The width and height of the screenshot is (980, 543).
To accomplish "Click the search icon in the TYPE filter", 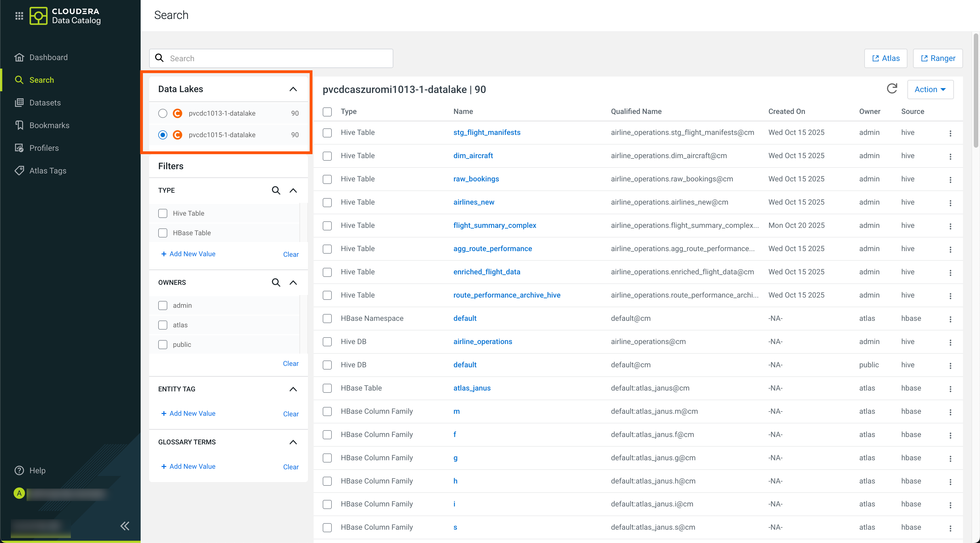I will [x=276, y=190].
